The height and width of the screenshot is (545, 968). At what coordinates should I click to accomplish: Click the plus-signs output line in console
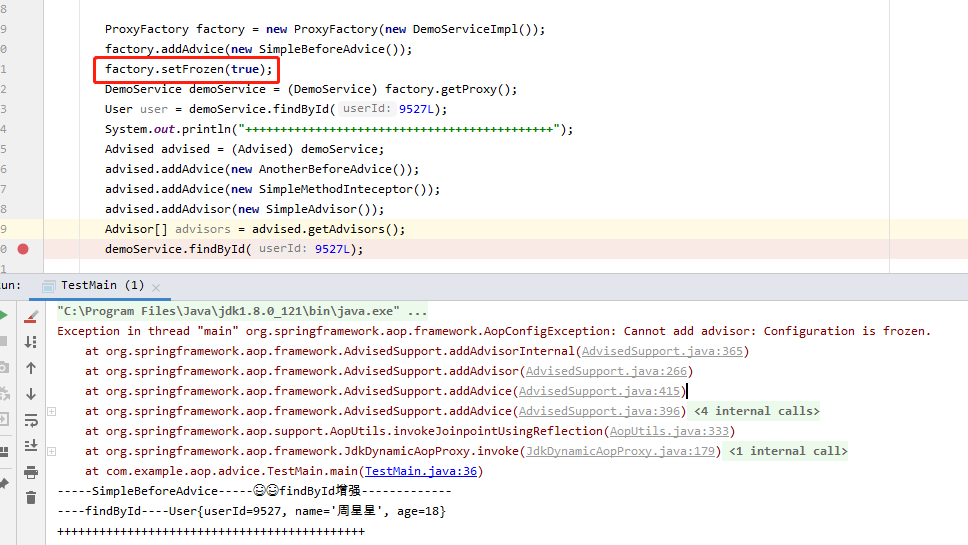(211, 531)
